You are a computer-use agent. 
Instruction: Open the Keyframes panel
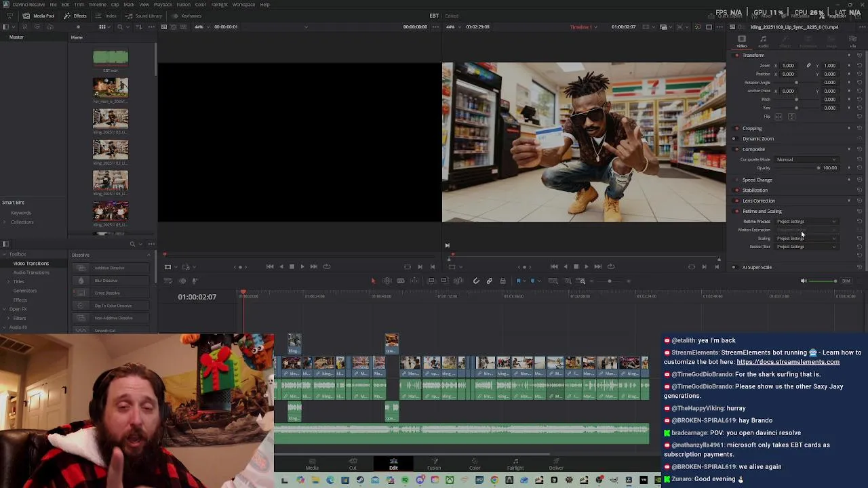tap(187, 16)
